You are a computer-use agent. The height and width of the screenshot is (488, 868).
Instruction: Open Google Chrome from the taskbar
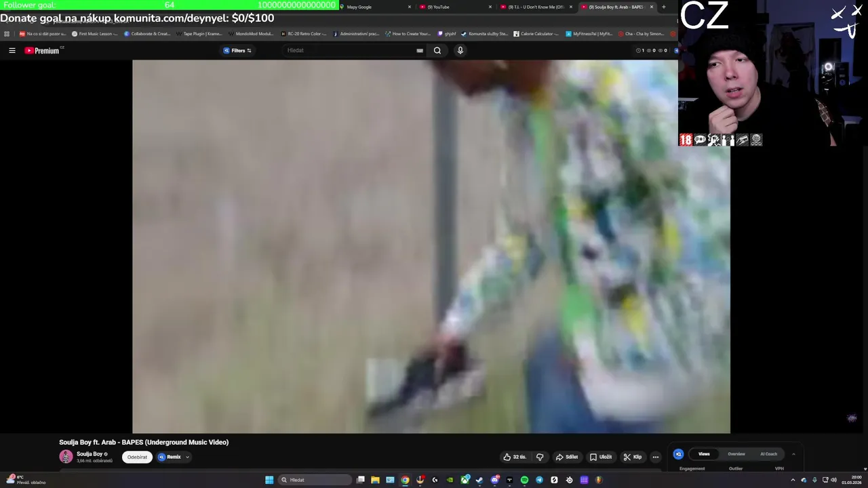point(405,480)
